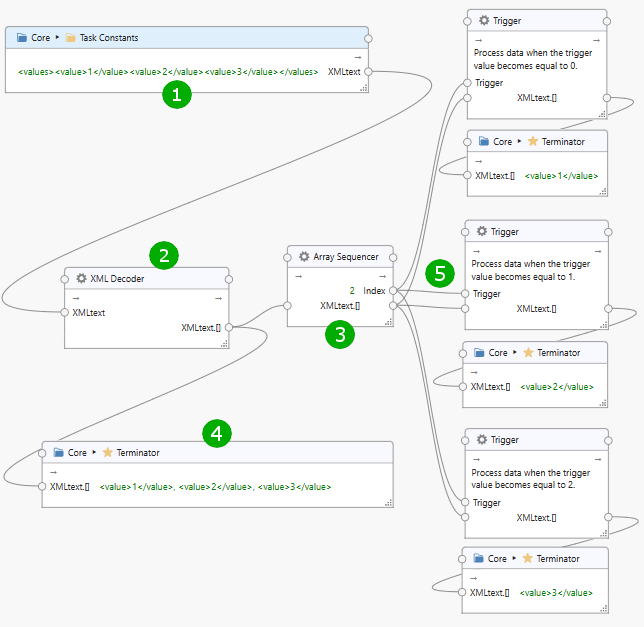Select the Array Sequencer node title
This screenshot has height=627, width=644.
click(346, 257)
